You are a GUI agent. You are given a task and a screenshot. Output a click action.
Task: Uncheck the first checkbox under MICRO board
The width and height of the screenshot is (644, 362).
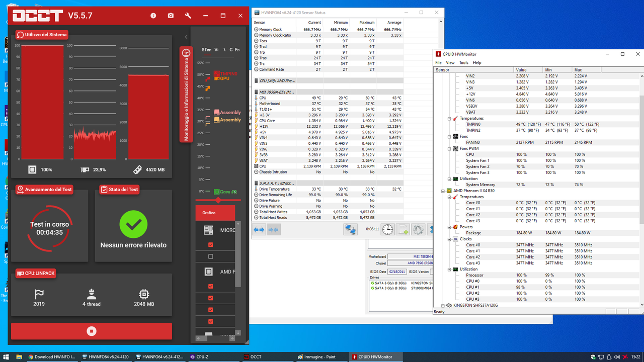pyautogui.click(x=210, y=245)
